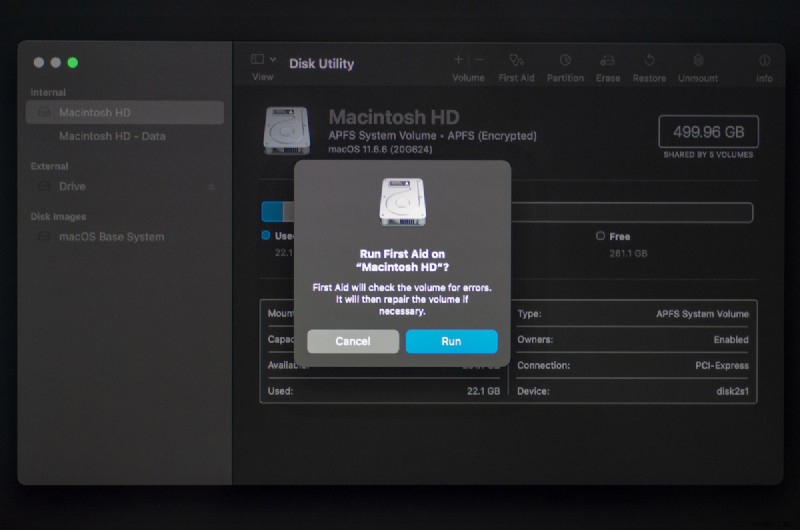Select the Erase toolbar icon
Viewport: 800px width, 530px height.
(x=608, y=61)
